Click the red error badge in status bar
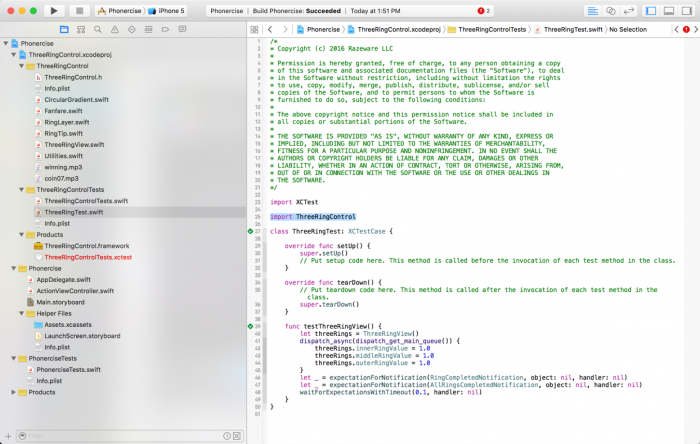 click(x=483, y=11)
